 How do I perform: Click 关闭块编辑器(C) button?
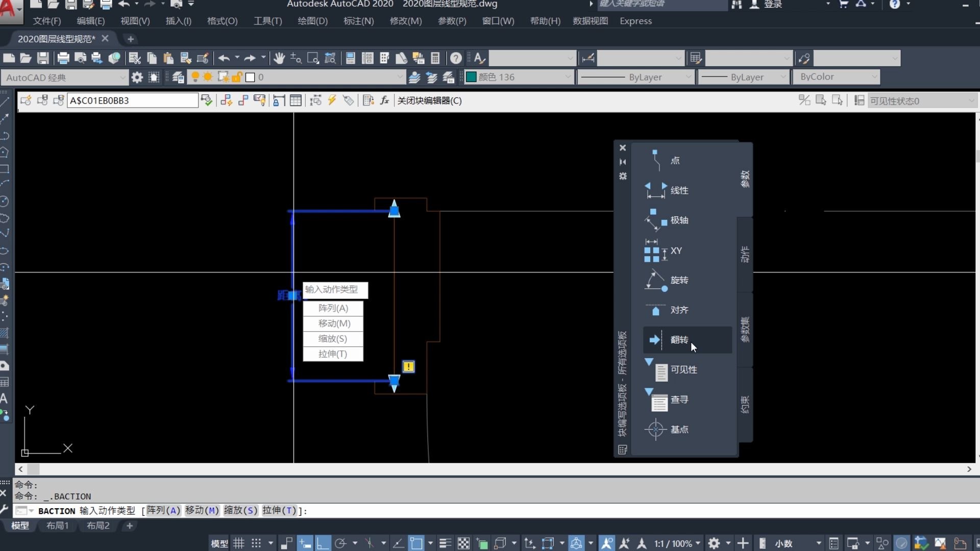tap(429, 101)
